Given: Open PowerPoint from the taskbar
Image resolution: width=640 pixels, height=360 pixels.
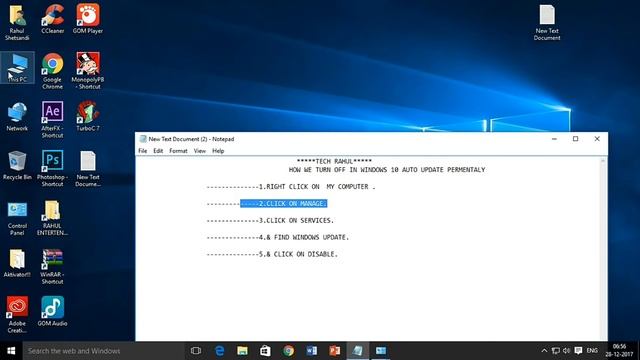Looking at the screenshot, I should (x=335, y=351).
